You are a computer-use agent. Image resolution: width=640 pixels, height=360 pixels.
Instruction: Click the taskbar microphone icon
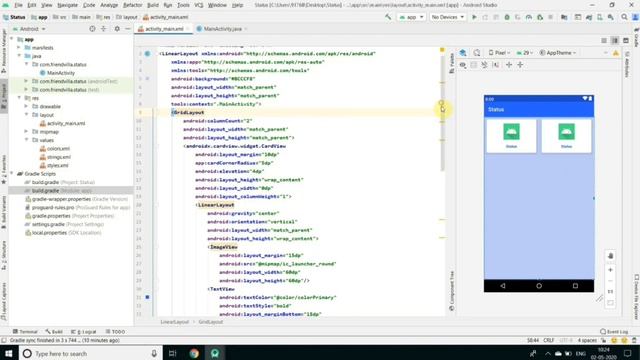click(x=154, y=353)
